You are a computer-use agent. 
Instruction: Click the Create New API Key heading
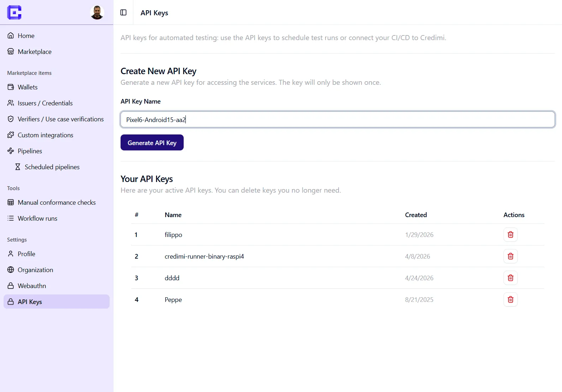158,71
